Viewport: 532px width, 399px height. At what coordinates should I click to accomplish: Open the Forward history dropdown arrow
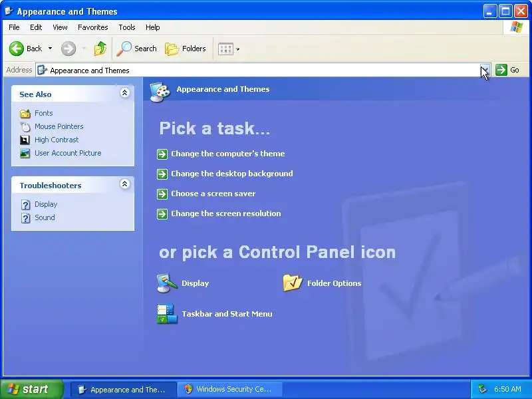coord(84,49)
